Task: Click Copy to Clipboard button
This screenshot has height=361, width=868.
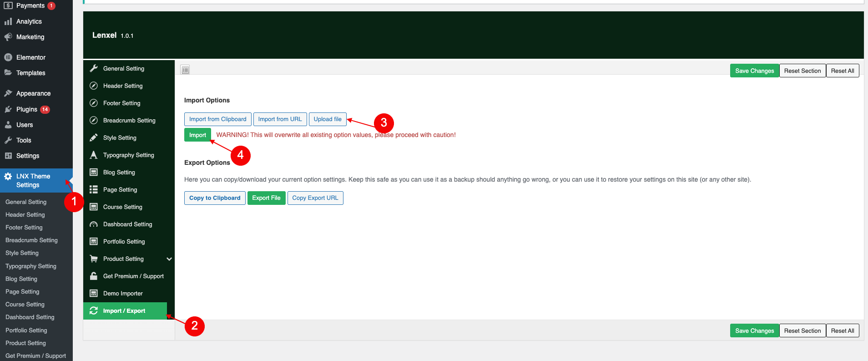Action: pyautogui.click(x=215, y=198)
